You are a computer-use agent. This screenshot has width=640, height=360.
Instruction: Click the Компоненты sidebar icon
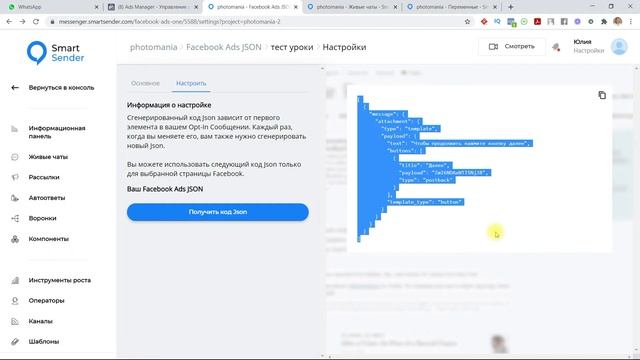15,239
